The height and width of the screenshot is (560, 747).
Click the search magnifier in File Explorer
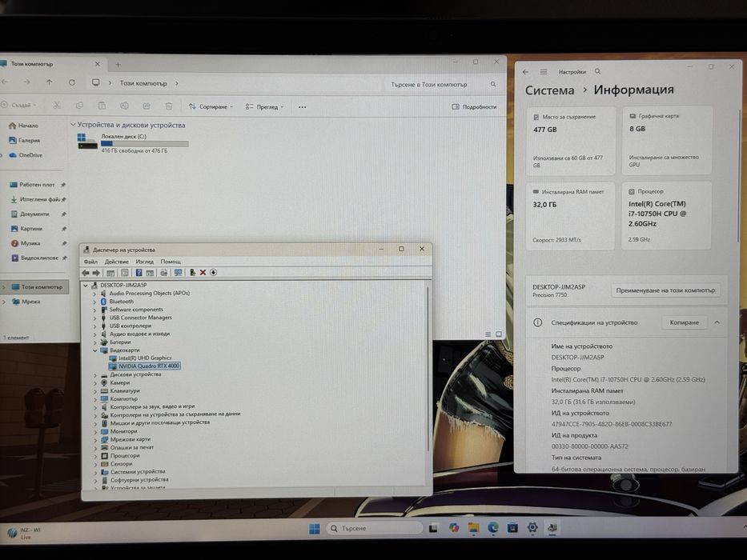click(x=493, y=84)
